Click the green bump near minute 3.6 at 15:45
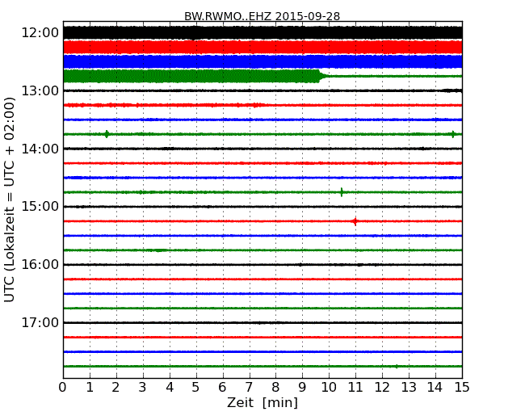525x420 pixels. [x=158, y=250]
